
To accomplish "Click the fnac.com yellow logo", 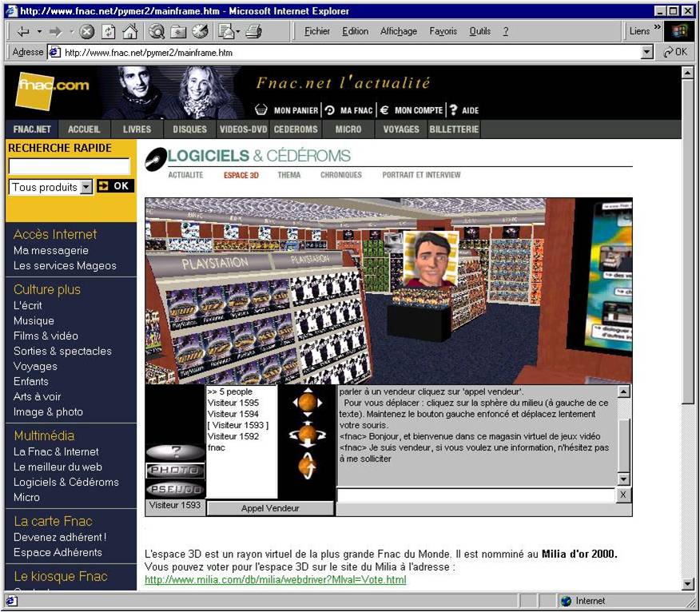I will pos(52,90).
